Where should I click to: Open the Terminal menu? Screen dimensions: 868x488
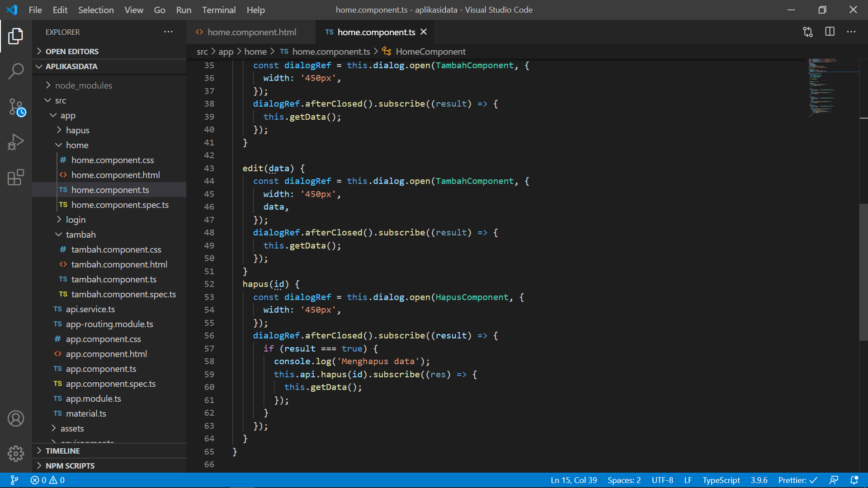(218, 10)
